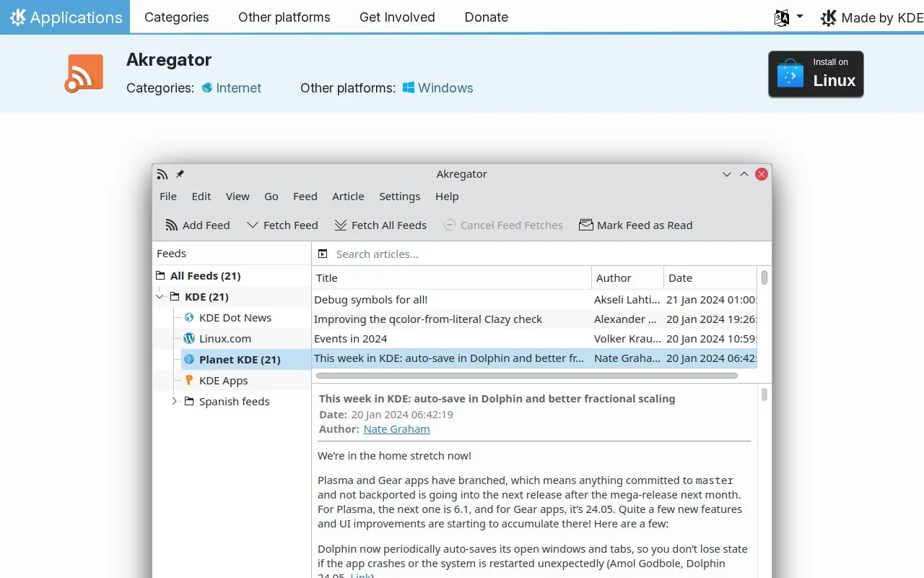Open the Feed menu
Screen dimensions: 924x578
point(305,197)
